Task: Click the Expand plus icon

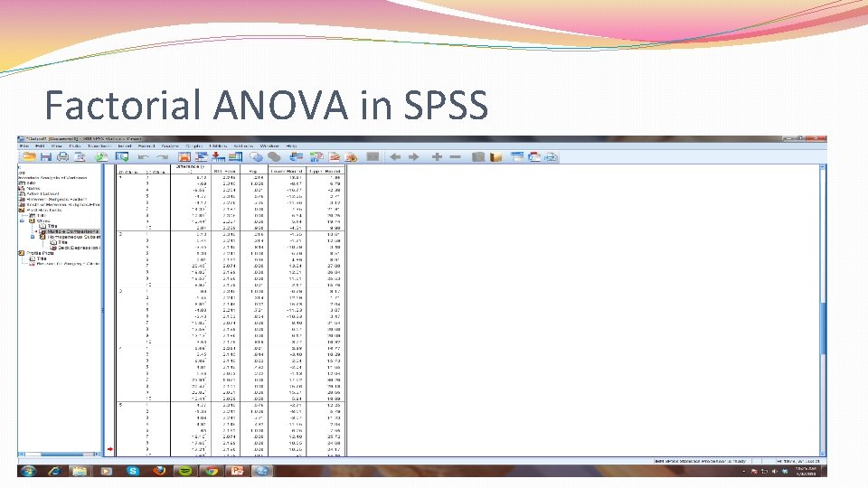Action: (437, 157)
